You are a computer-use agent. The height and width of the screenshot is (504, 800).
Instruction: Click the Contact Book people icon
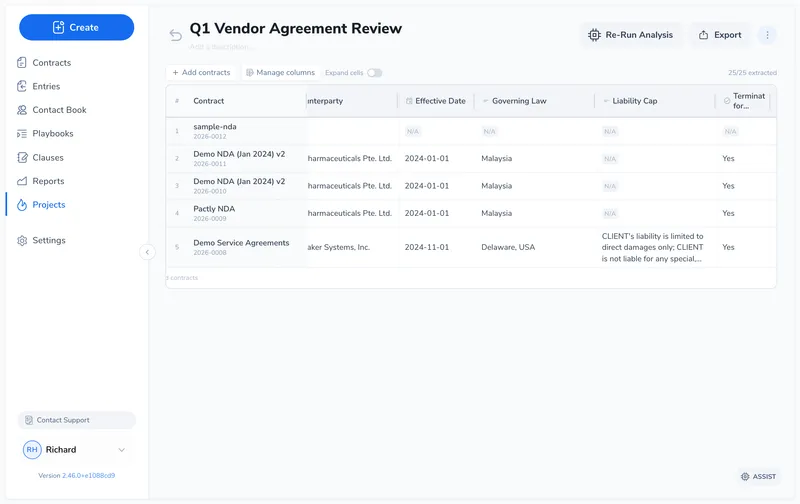tap(21, 110)
